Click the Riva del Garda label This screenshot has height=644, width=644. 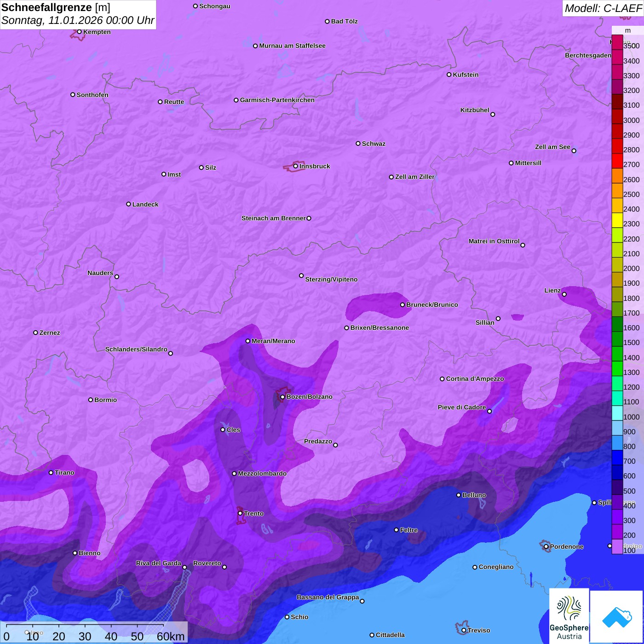[x=159, y=563]
